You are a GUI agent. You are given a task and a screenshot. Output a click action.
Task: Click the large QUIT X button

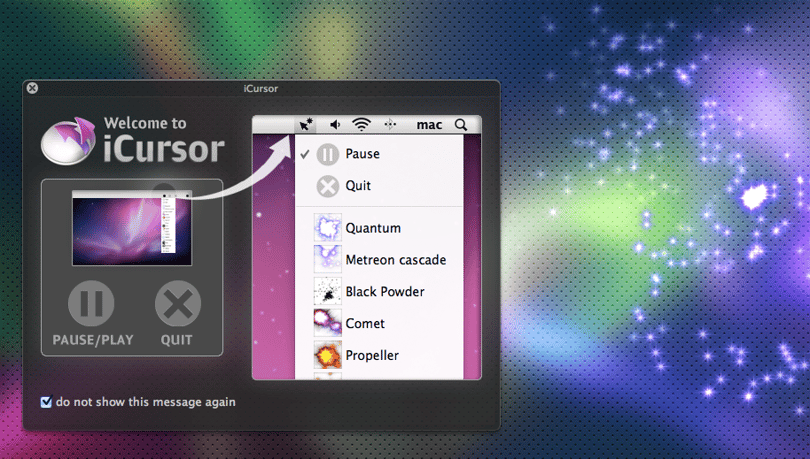pos(178,304)
